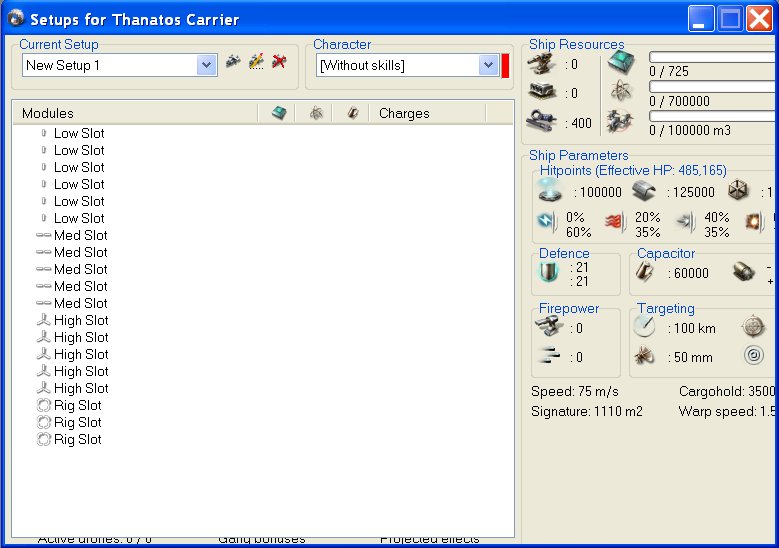Click the CPU chip icon in Ship Resources
This screenshot has width=779, height=548.
pyautogui.click(x=621, y=63)
